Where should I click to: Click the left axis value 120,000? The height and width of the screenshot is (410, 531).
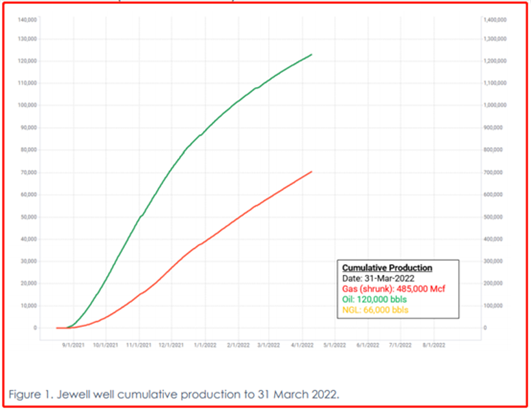(x=27, y=61)
